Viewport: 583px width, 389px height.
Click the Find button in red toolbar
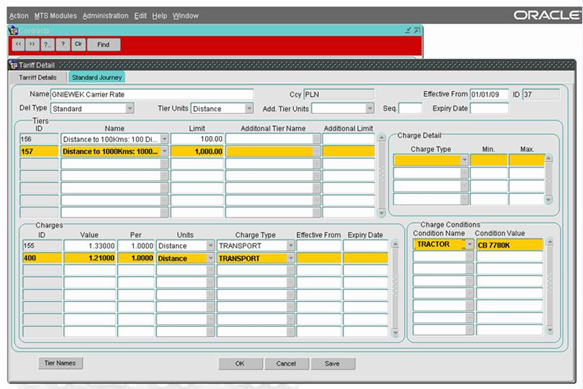tap(103, 44)
